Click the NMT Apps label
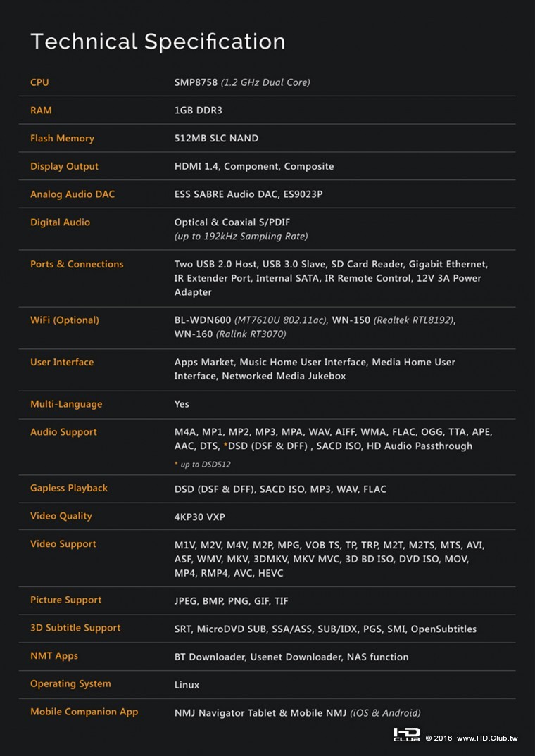This screenshot has width=535, height=756. (54, 656)
